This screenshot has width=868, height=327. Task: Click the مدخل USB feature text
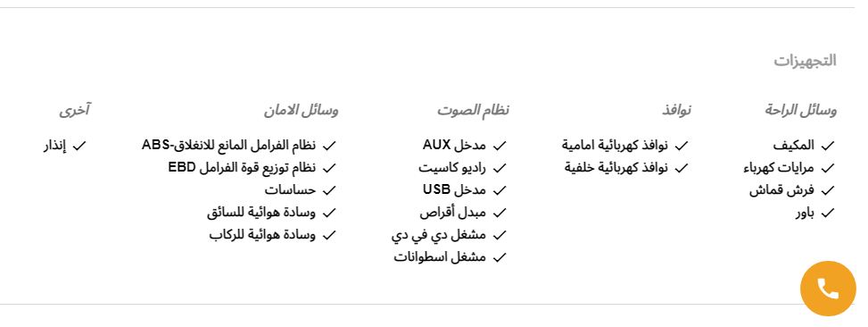tap(454, 190)
